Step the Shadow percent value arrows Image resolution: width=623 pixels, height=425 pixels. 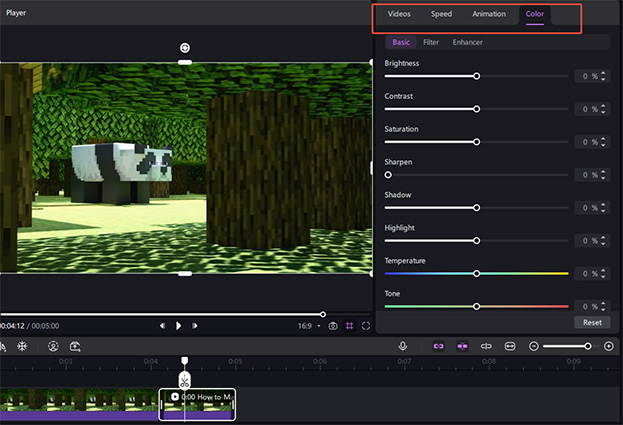603,208
